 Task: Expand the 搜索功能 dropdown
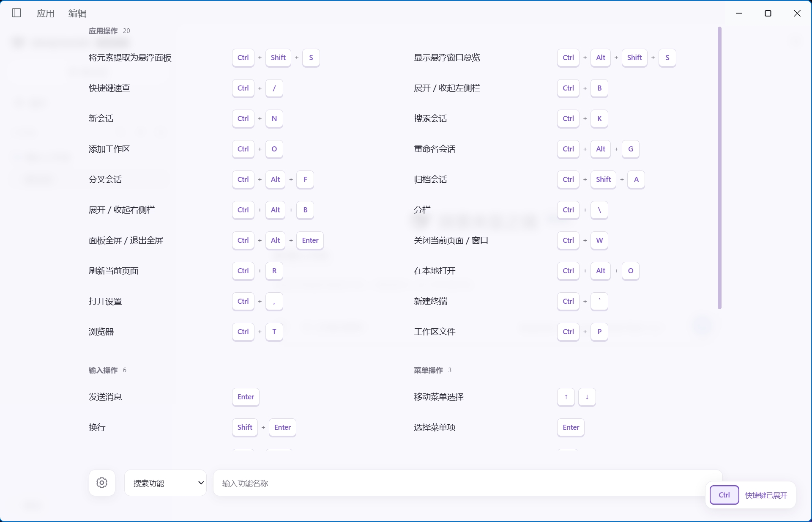(165, 483)
